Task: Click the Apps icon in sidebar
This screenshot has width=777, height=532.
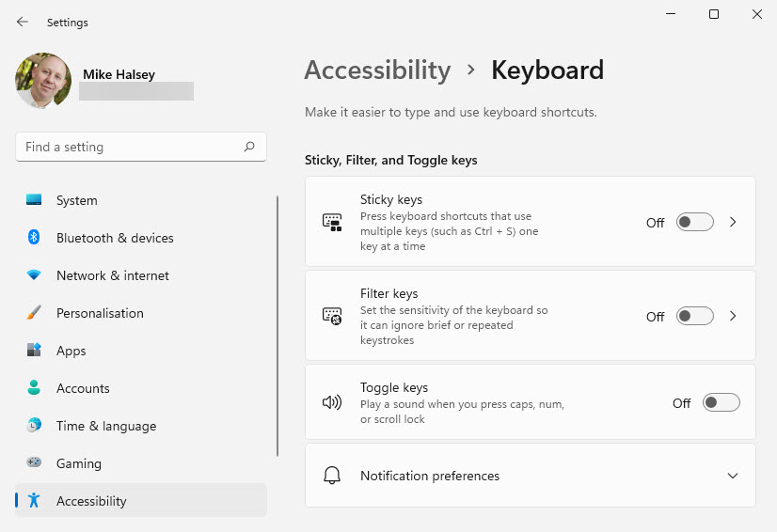Action: coord(34,351)
